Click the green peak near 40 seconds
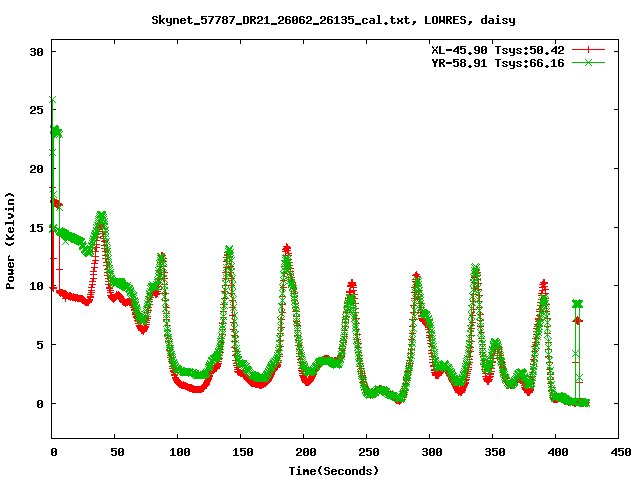640x480 pixels. [102, 215]
